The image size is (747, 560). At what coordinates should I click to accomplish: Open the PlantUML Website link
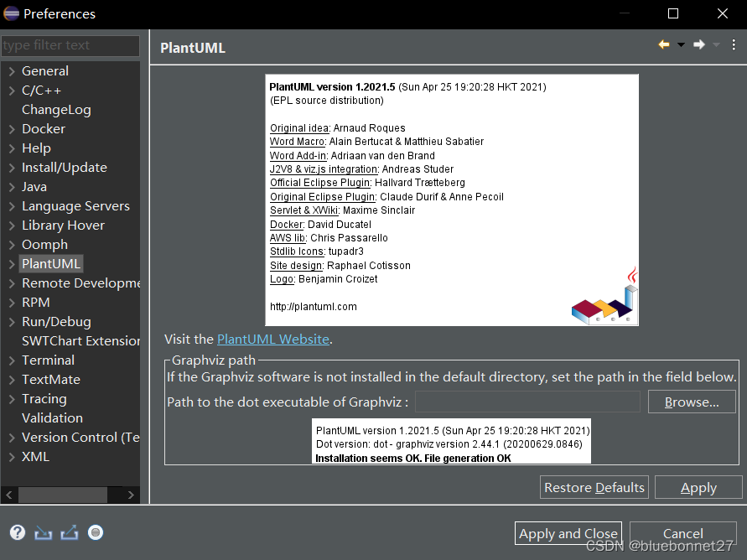pos(272,339)
